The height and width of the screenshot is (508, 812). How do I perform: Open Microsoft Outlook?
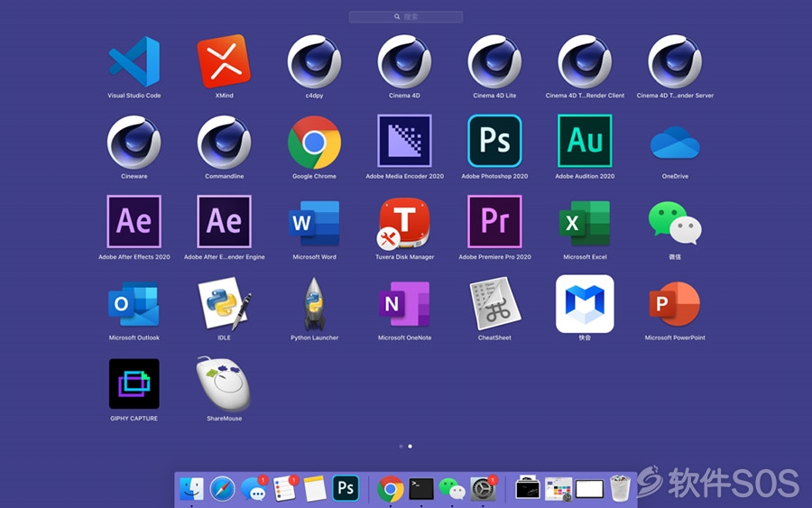tap(134, 304)
